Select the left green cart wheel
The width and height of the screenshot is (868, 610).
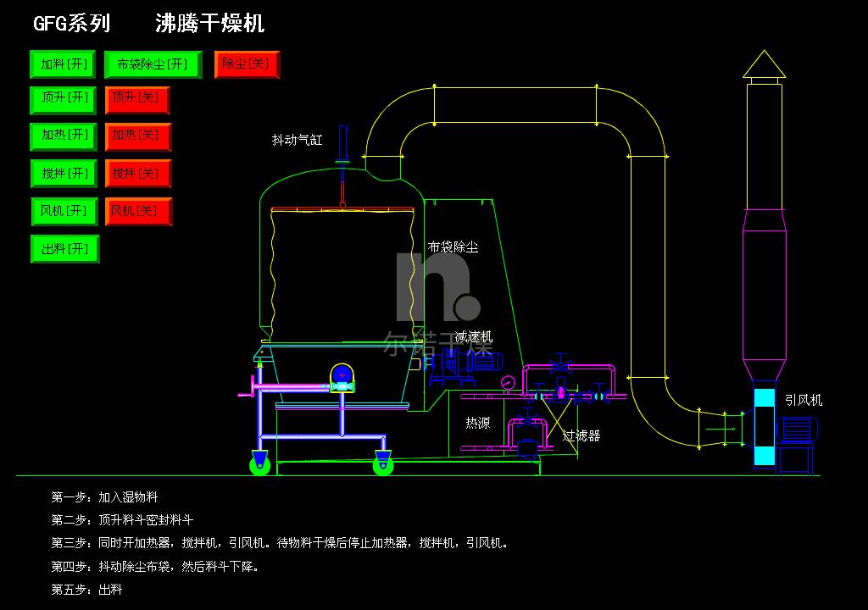(x=259, y=464)
